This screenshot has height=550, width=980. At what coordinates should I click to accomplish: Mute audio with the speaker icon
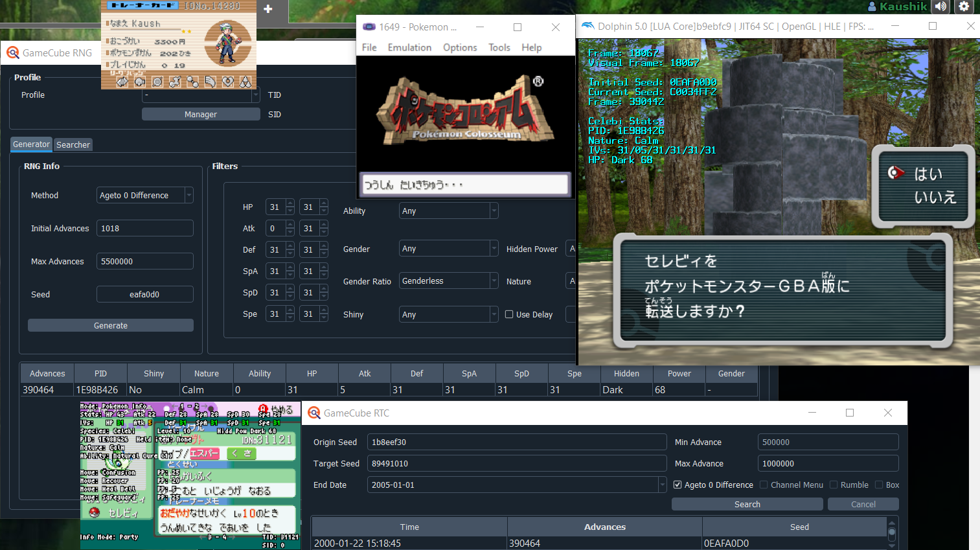pyautogui.click(x=941, y=6)
